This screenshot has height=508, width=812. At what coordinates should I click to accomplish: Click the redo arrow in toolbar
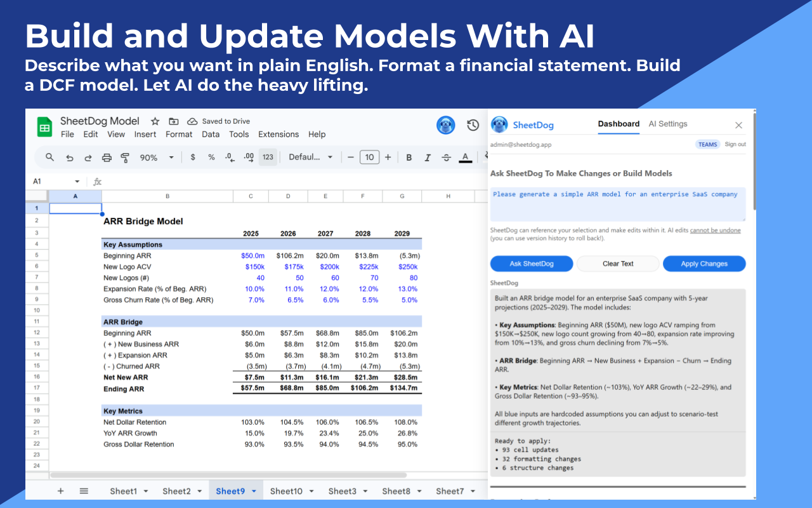coord(88,157)
